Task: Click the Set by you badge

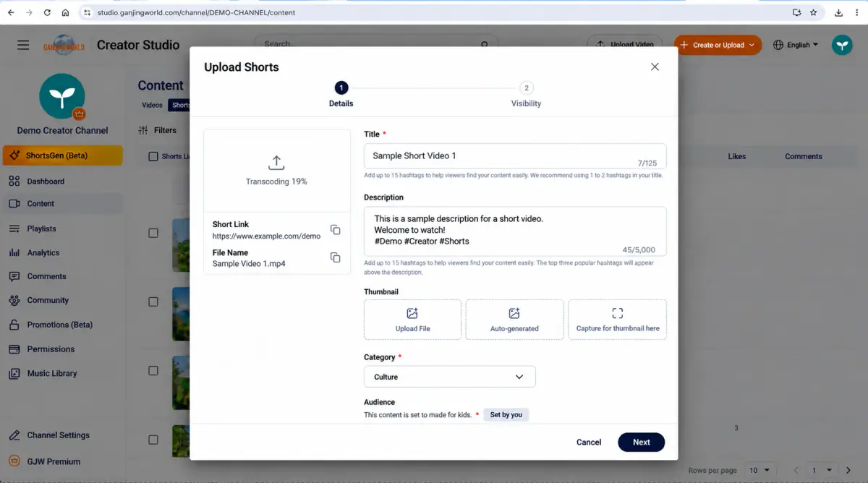Action: 506,414
